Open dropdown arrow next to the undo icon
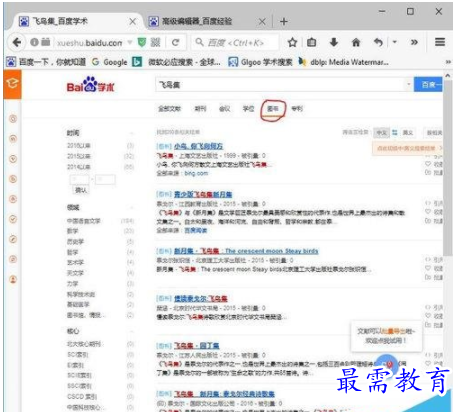 (395, 42)
